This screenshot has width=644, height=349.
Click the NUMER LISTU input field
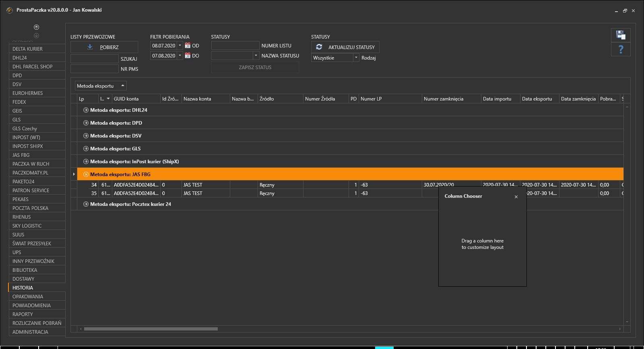coord(235,45)
